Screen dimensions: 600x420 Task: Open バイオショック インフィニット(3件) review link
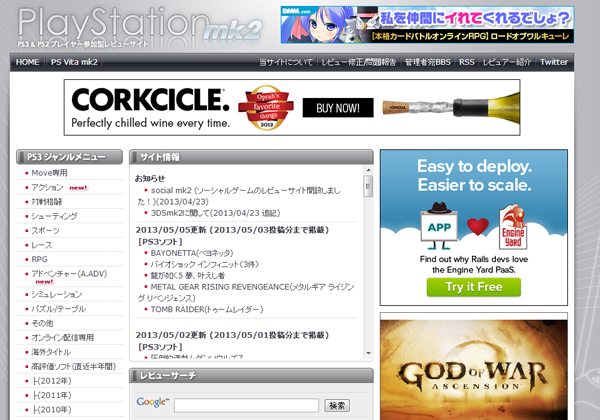click(205, 264)
